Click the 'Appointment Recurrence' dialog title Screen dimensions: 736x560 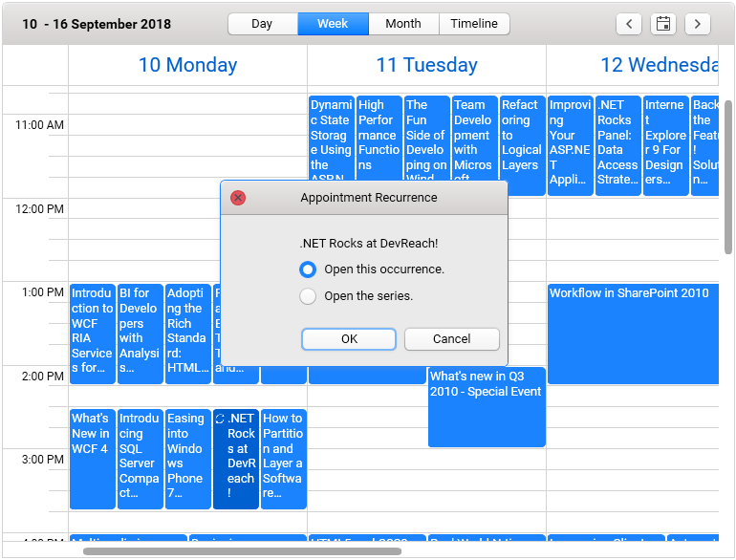click(x=369, y=198)
